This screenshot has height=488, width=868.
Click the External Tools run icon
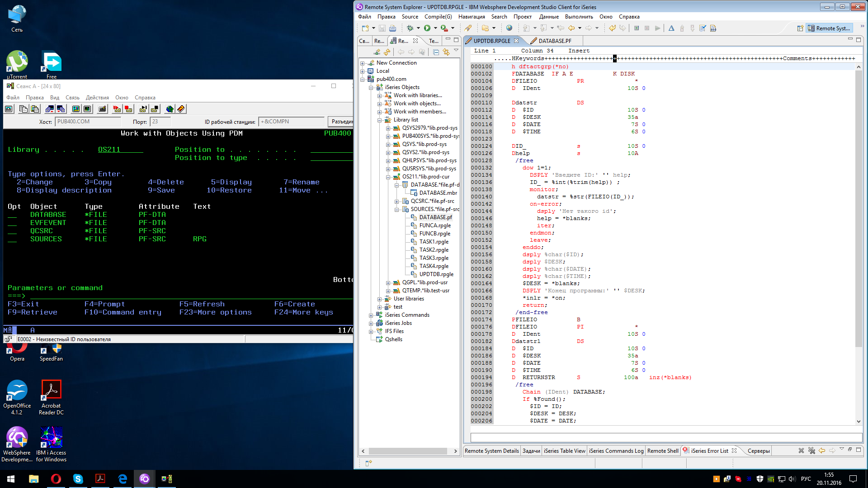pyautogui.click(x=444, y=28)
